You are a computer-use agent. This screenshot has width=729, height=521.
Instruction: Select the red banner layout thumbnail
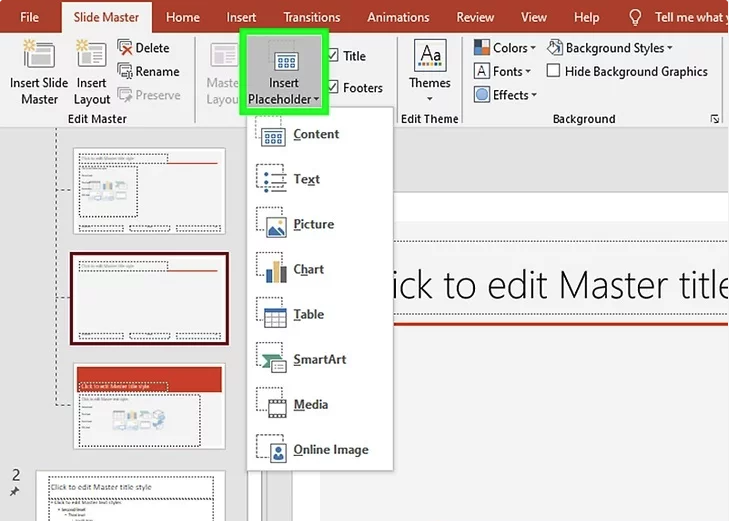(x=149, y=406)
